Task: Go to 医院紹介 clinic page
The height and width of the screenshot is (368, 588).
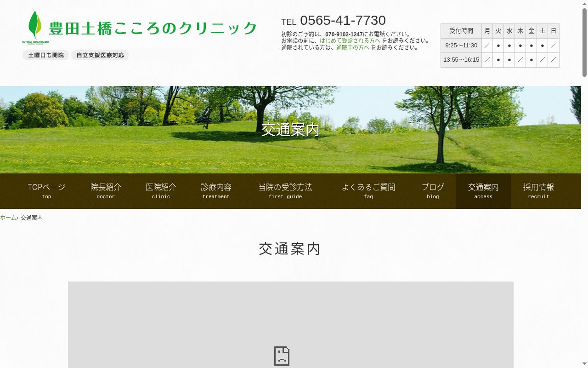Action: click(161, 191)
